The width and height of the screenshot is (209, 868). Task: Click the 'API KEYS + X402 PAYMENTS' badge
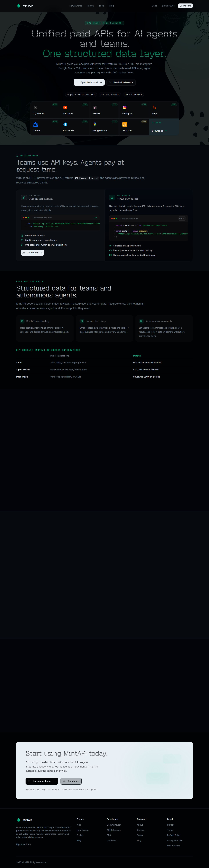click(x=104, y=23)
